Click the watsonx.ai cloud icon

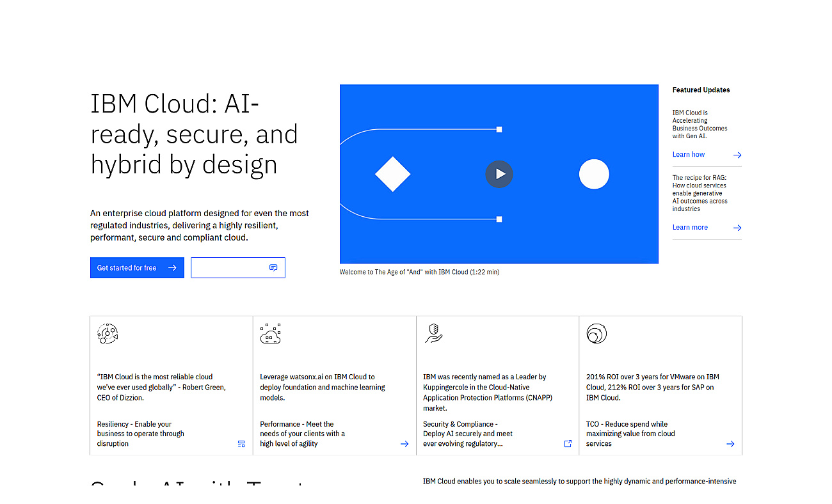click(270, 333)
